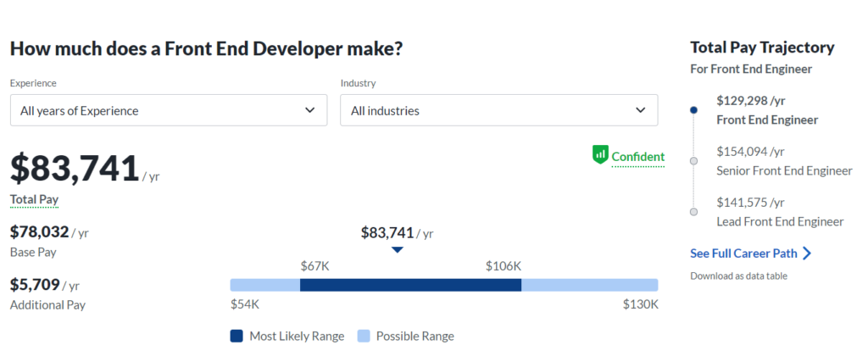Screen dimensions: 868x362
Task: Click the light blue Possible Range swatch
Action: click(363, 336)
